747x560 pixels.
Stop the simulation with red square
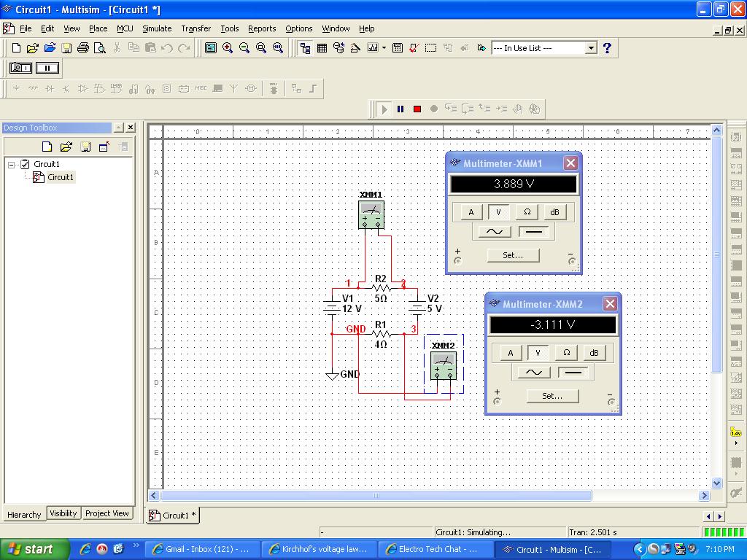click(417, 109)
